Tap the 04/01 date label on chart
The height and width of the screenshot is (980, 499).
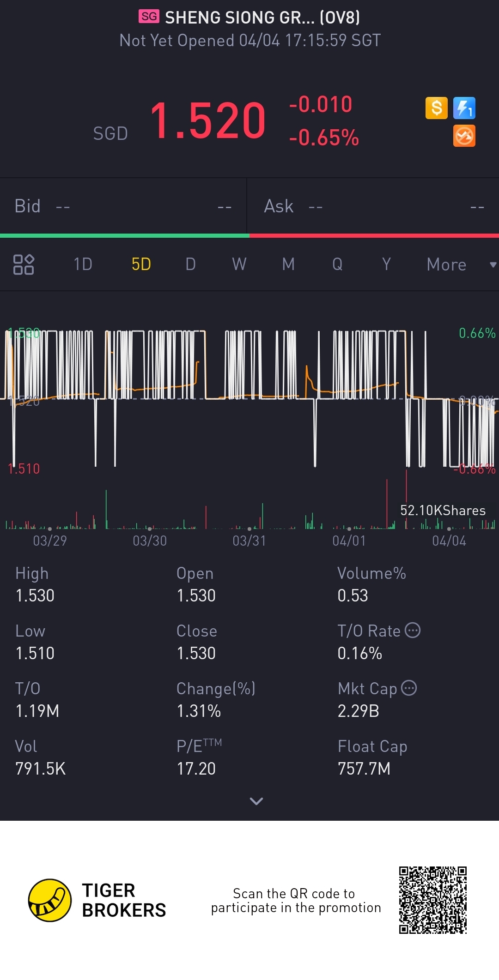(x=349, y=541)
